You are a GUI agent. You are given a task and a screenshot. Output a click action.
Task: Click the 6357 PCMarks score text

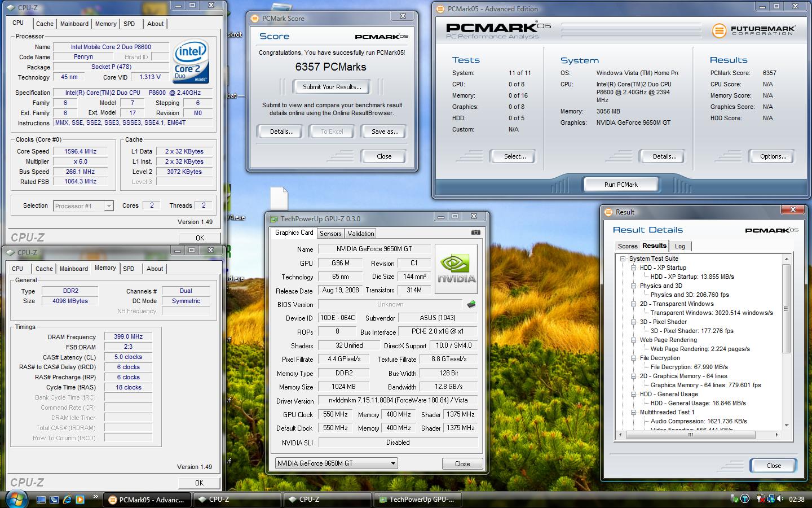(x=331, y=67)
